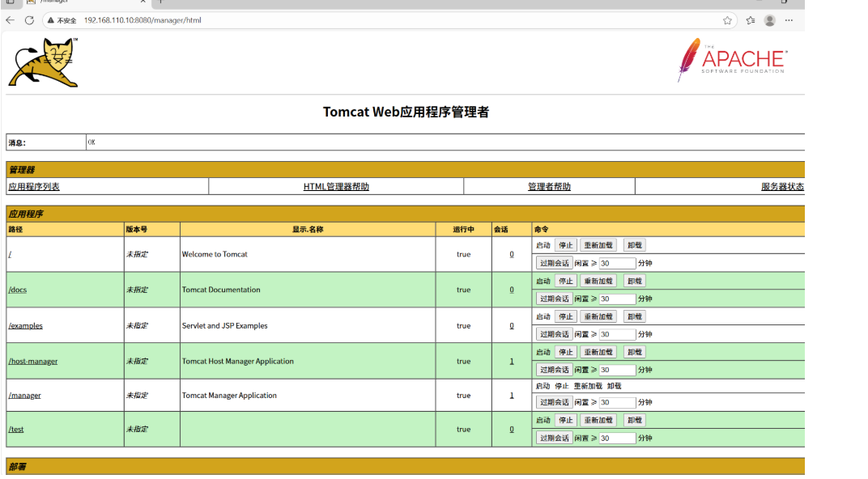Stop the /test application
This screenshot has width=868, height=479.
pyautogui.click(x=566, y=421)
